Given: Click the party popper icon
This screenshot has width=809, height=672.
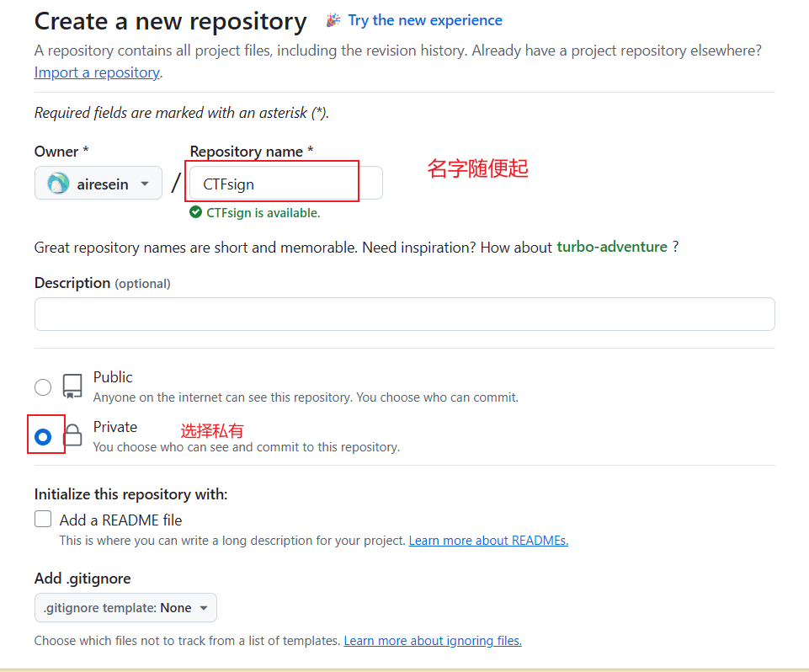Looking at the screenshot, I should pyautogui.click(x=333, y=20).
